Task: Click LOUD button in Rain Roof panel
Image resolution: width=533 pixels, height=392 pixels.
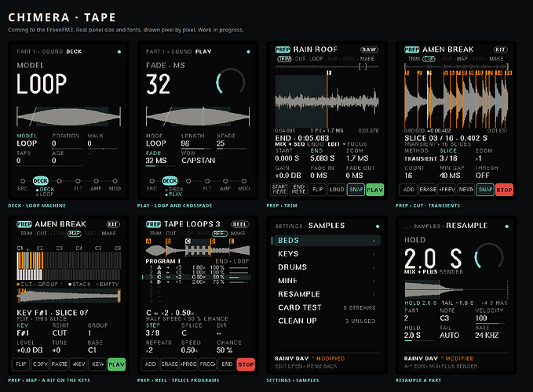Action: [337, 190]
